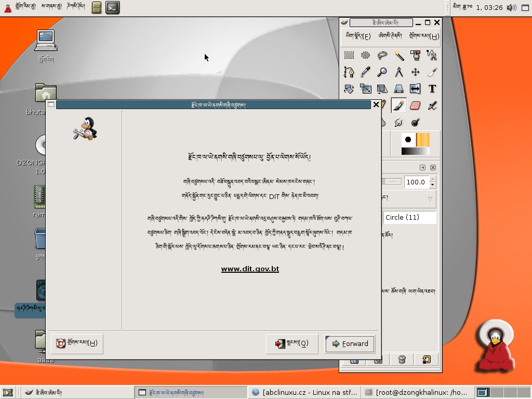The width and height of the screenshot is (532, 399).
Task: Choose the Fuzzy Select magic wand tool
Action: (398, 55)
